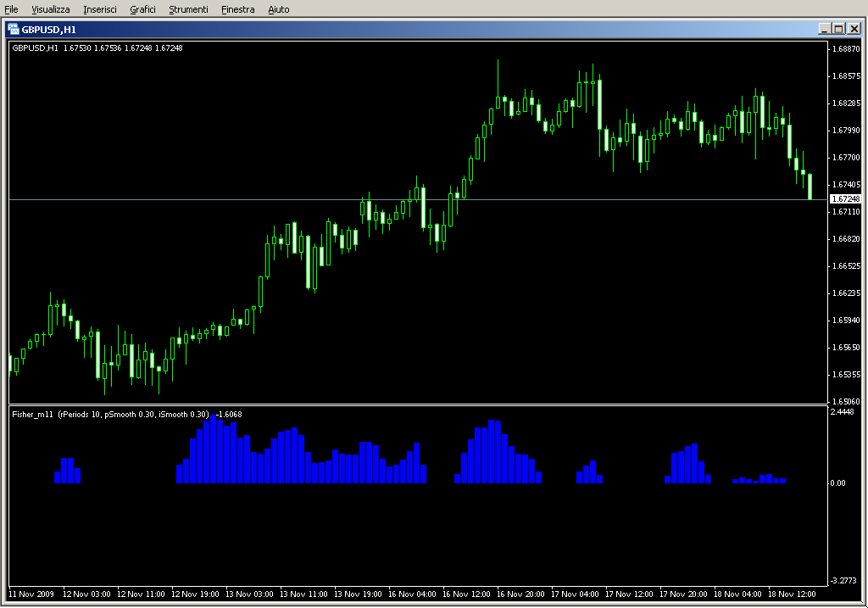Click the Fisher indicator value -1.6068

(229, 414)
